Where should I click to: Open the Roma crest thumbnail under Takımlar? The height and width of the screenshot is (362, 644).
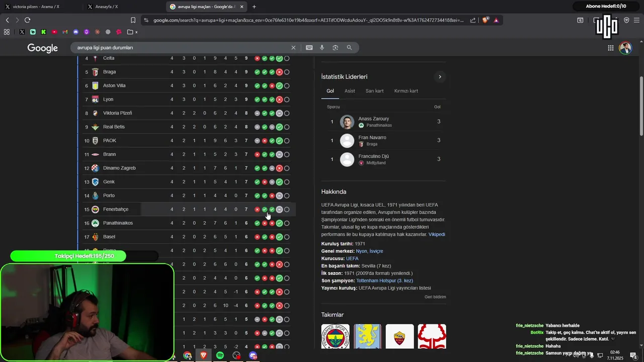pyautogui.click(x=400, y=336)
